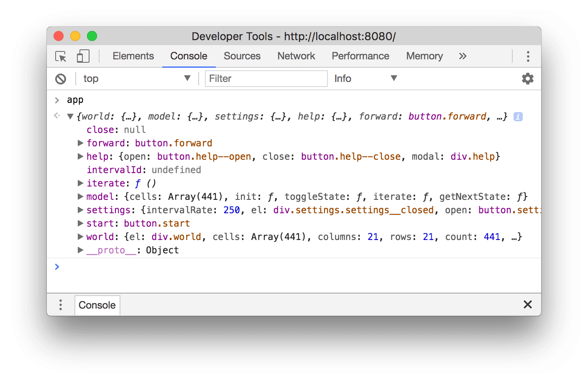
Task: Expand the model object properties
Action: [x=80, y=197]
